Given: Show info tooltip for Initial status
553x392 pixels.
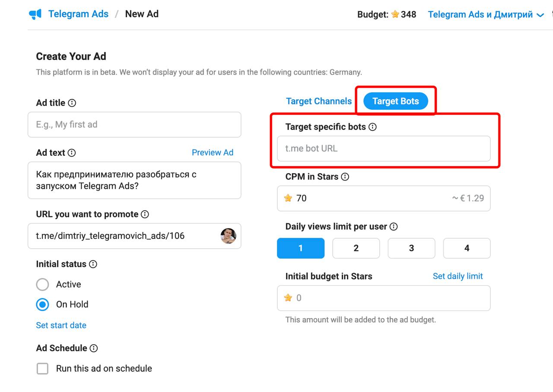Looking at the screenshot, I should tap(93, 264).
